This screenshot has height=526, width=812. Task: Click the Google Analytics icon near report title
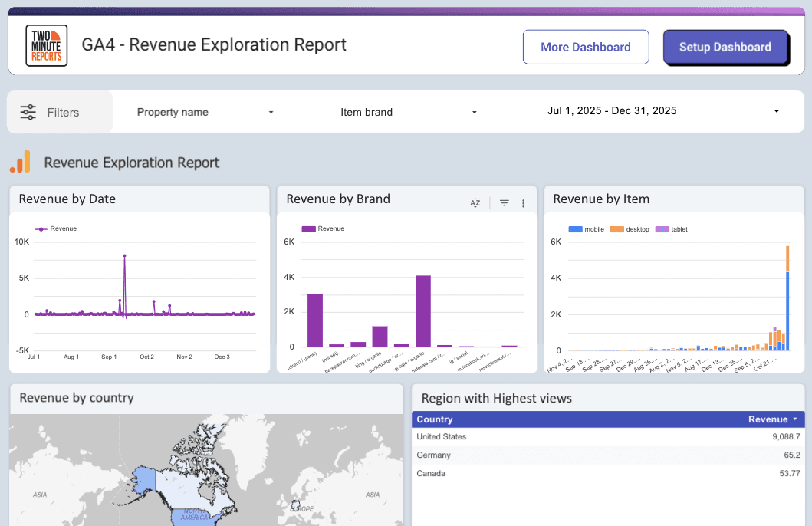(x=20, y=162)
